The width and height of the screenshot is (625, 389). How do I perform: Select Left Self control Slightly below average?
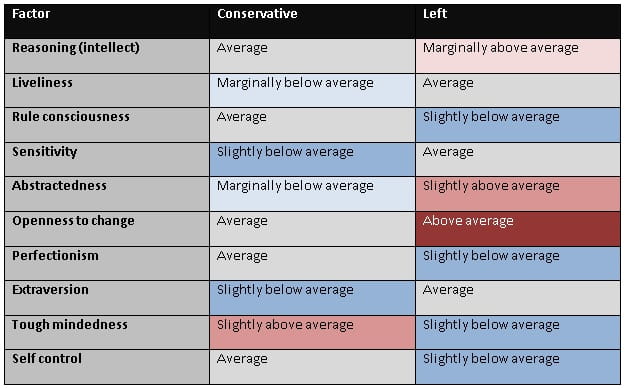(518, 367)
